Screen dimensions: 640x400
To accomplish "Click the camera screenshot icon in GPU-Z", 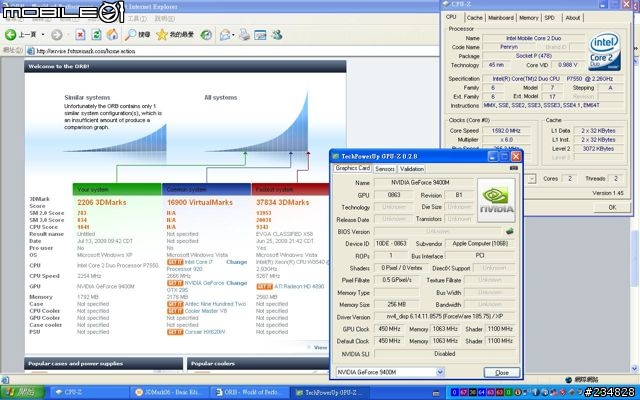I will 513,168.
